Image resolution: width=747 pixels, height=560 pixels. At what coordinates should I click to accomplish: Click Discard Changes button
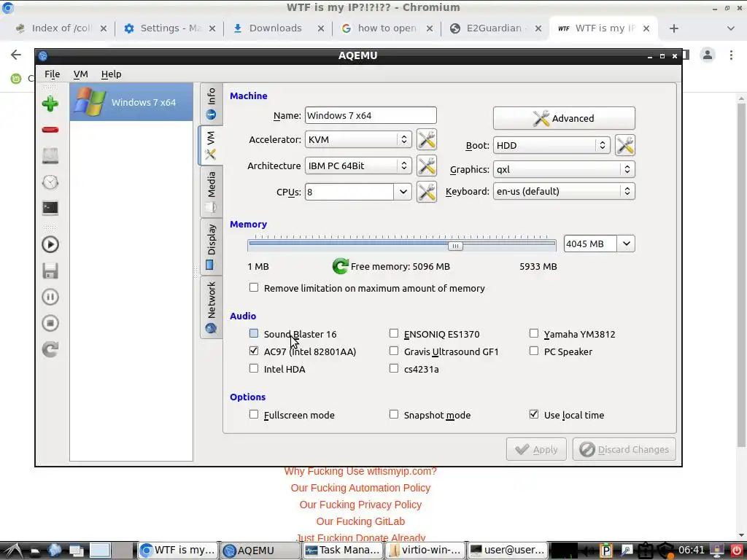point(624,449)
